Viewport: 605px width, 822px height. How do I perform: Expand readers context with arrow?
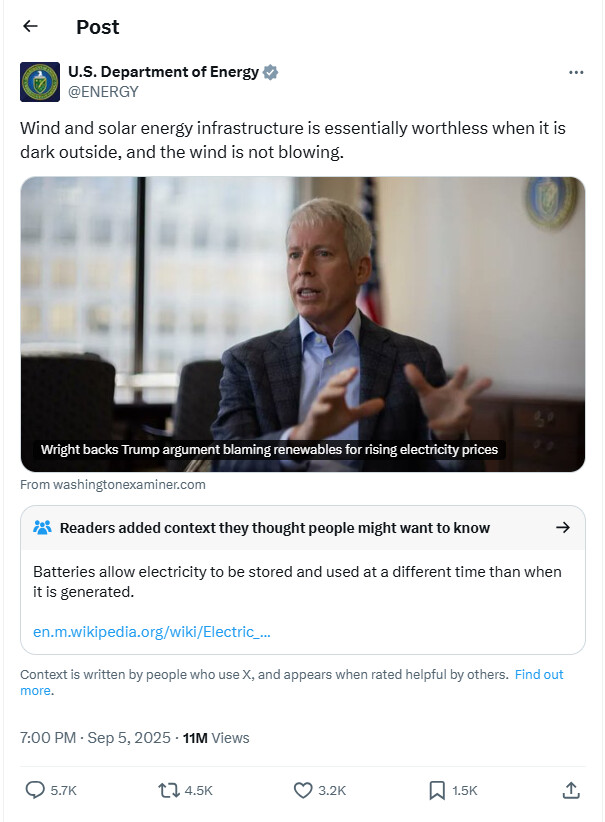click(563, 527)
